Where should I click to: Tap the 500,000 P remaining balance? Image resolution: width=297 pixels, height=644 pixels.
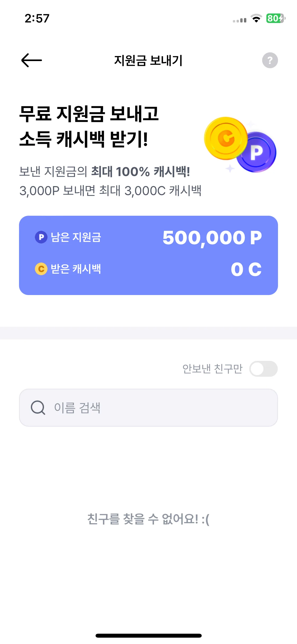(212, 238)
